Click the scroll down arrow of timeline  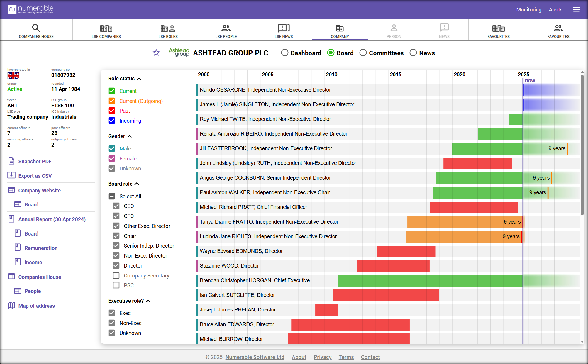tap(582, 341)
